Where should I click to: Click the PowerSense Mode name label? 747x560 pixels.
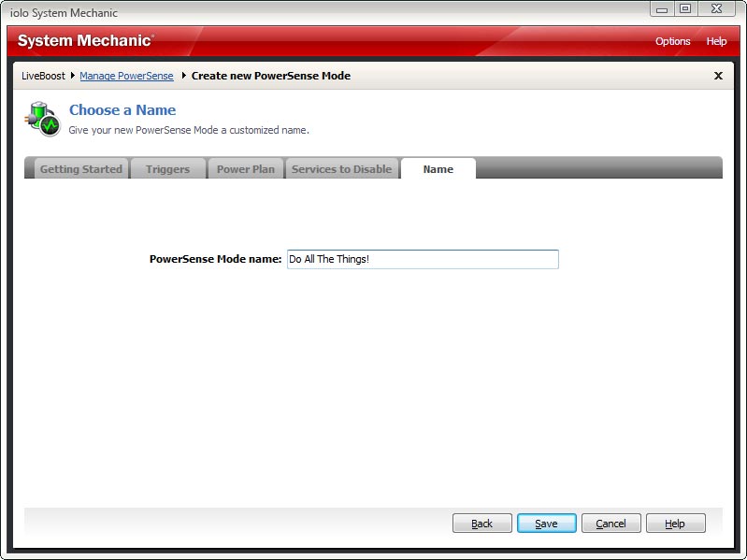pyautogui.click(x=215, y=259)
